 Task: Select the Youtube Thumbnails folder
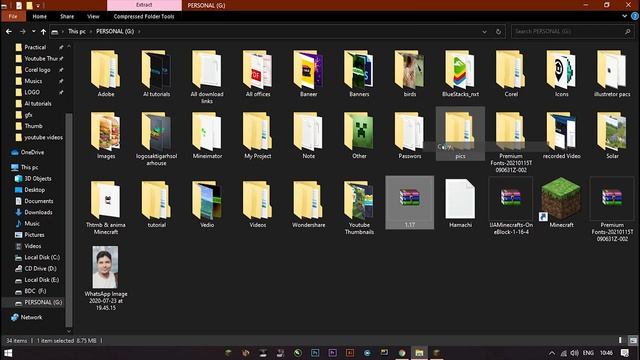tap(359, 207)
